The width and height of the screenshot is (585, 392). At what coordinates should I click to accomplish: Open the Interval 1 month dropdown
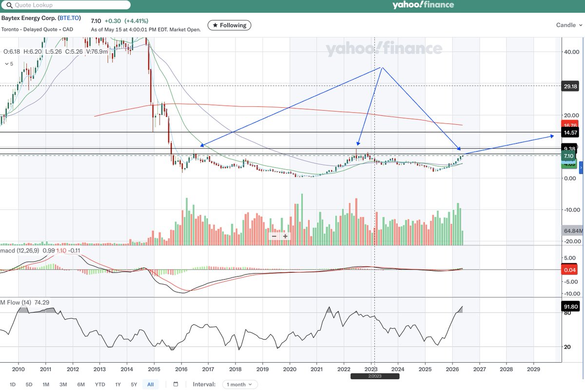pyautogui.click(x=240, y=384)
